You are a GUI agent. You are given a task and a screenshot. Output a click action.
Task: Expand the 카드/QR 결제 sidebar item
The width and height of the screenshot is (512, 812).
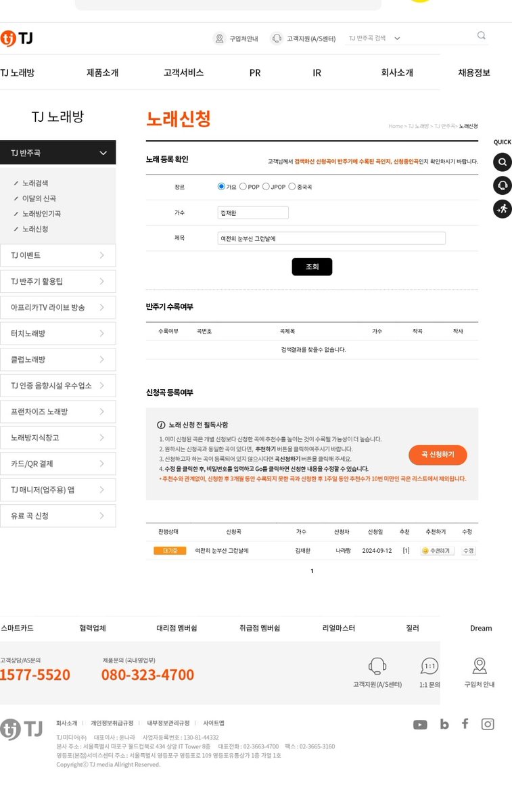(57, 464)
